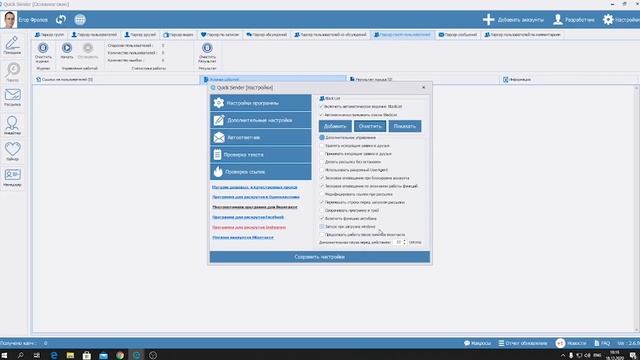The width and height of the screenshot is (640, 360).
Task: Open FAQ in the status bar
Action: click(602, 343)
